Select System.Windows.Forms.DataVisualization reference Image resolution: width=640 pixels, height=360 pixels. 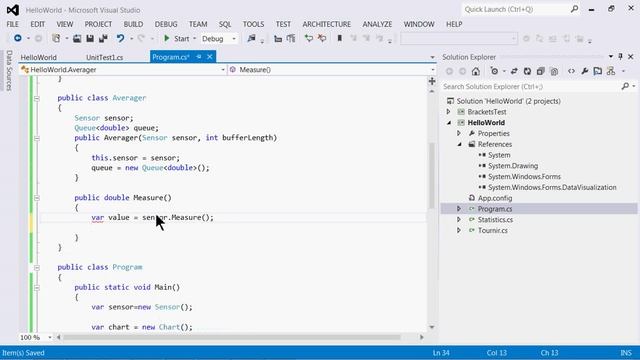pyautogui.click(x=552, y=187)
